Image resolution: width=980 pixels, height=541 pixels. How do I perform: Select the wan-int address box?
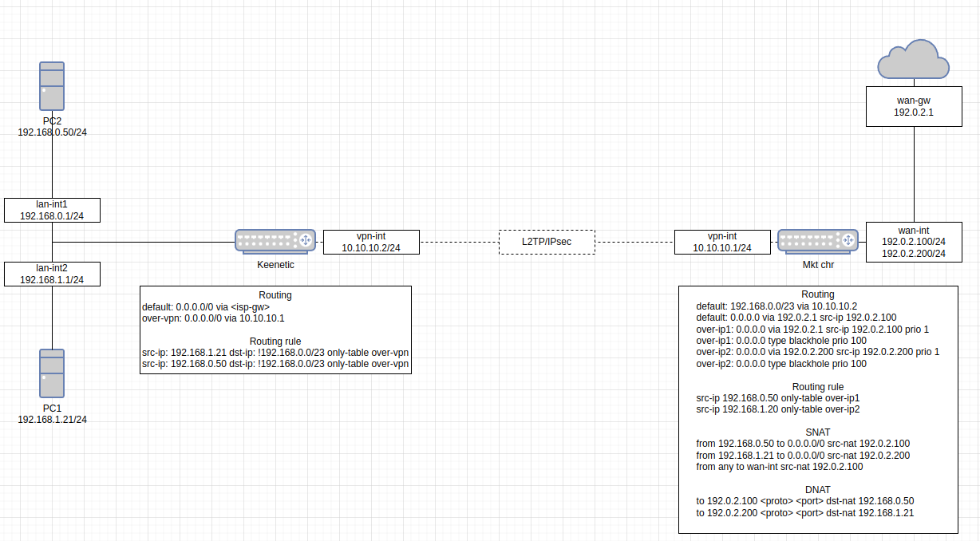coord(914,242)
